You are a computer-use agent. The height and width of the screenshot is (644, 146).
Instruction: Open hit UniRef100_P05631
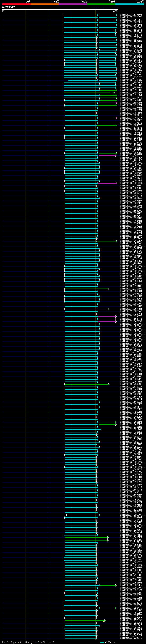coord(131,301)
